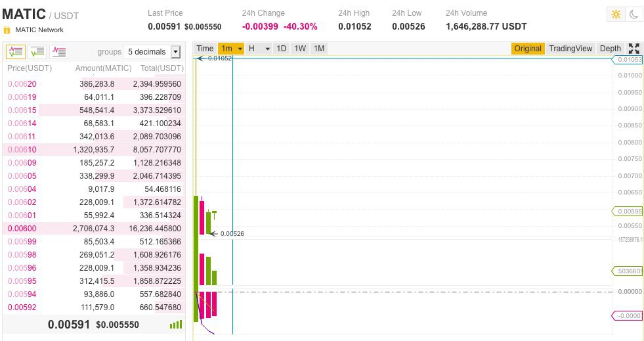The image size is (644, 341).
Task: Click the 24h Change -40.30% value
Action: [300, 27]
